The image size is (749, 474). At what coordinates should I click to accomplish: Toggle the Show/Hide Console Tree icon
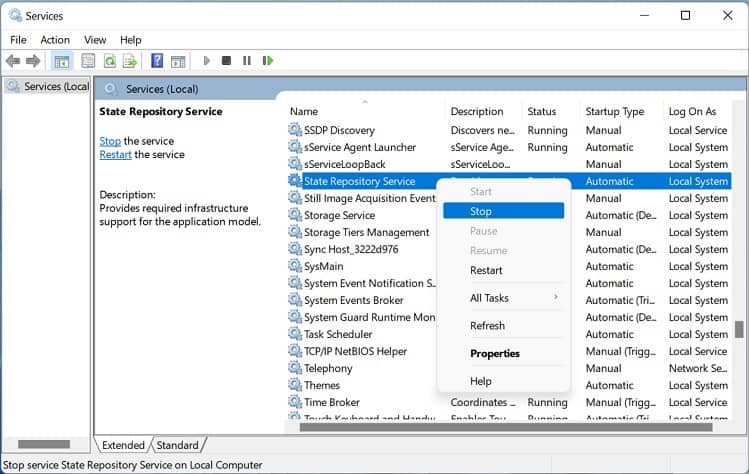pos(62,61)
